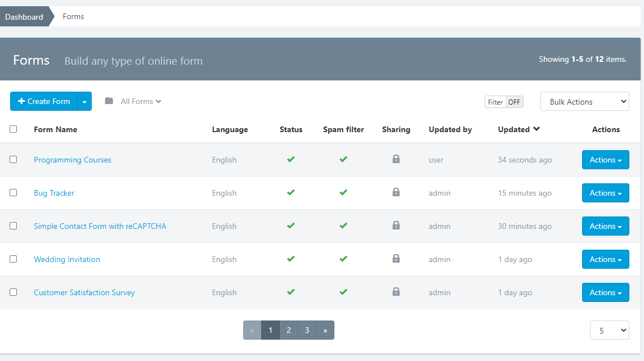Toggle the Filter OFF switch
This screenshot has height=361, width=644.
pos(504,102)
